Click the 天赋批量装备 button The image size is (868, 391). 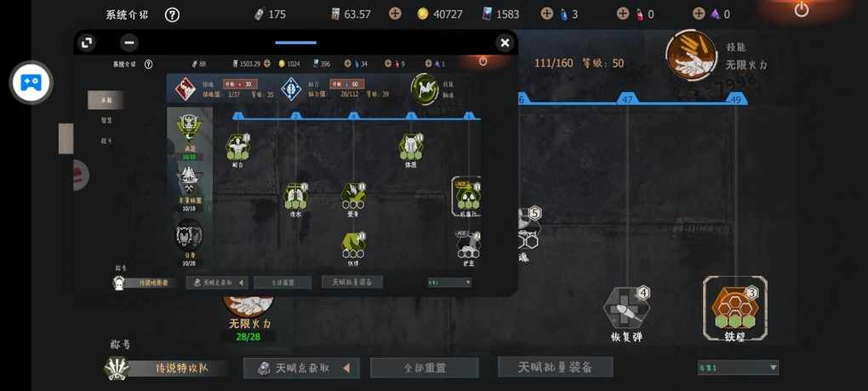point(555,366)
